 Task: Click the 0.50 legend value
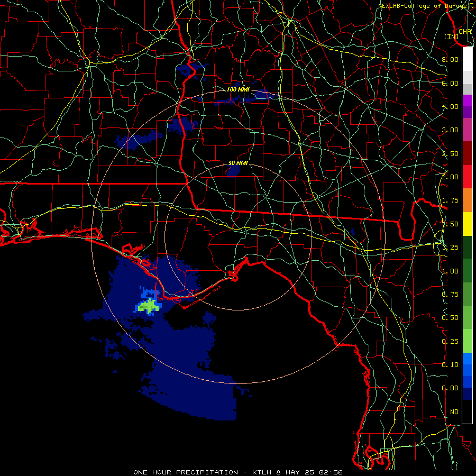click(450, 318)
